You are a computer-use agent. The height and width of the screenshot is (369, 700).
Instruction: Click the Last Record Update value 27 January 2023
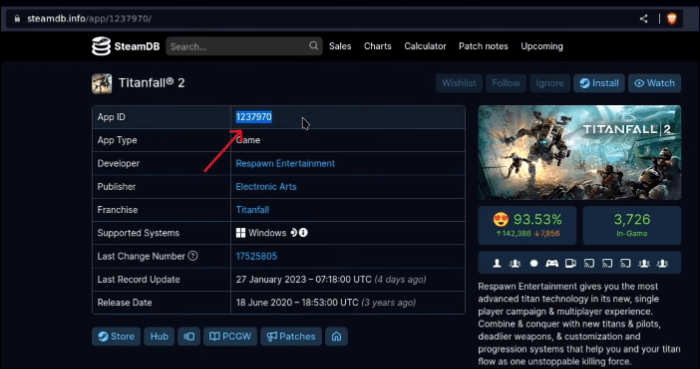(x=331, y=279)
